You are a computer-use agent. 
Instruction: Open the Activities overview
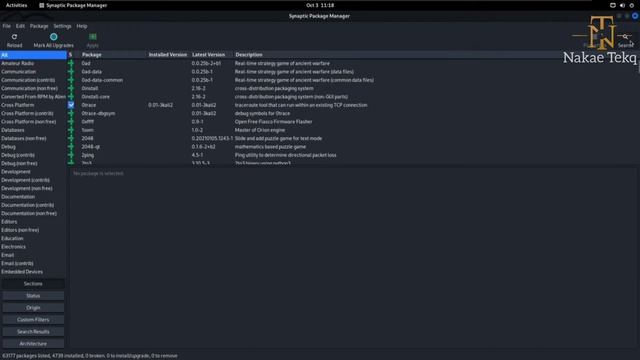pos(16,5)
